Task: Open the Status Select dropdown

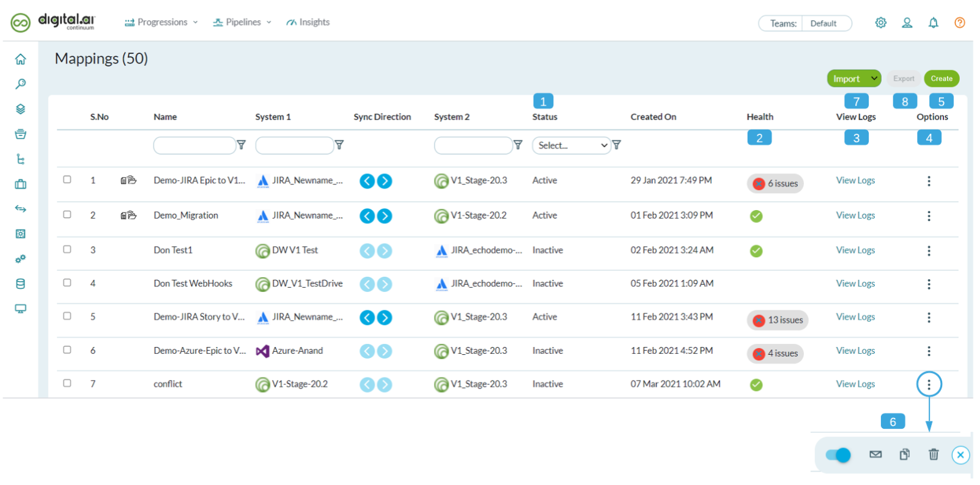Action: [572, 145]
